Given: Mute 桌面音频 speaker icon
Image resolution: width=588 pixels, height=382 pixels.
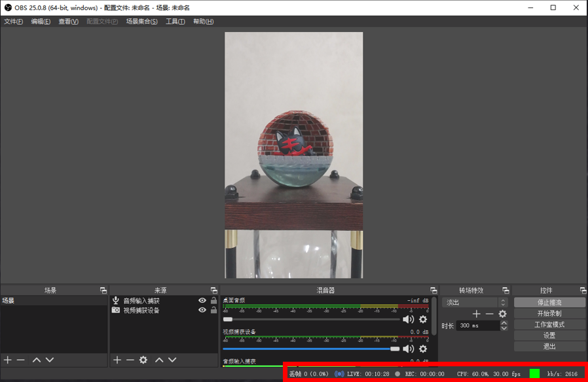Looking at the screenshot, I should coord(409,319).
